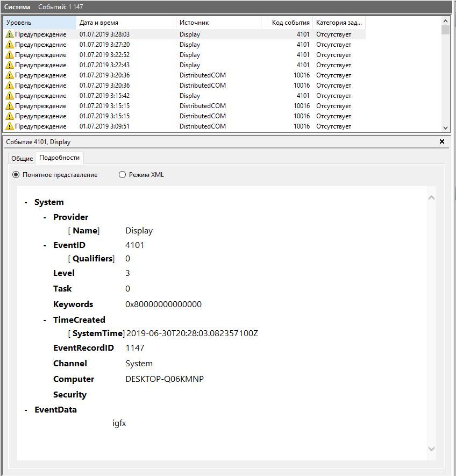Click the SystemTime value 2019-06-30T20:28:03
Image resolution: width=456 pixels, height=476 pixels.
tap(192, 333)
